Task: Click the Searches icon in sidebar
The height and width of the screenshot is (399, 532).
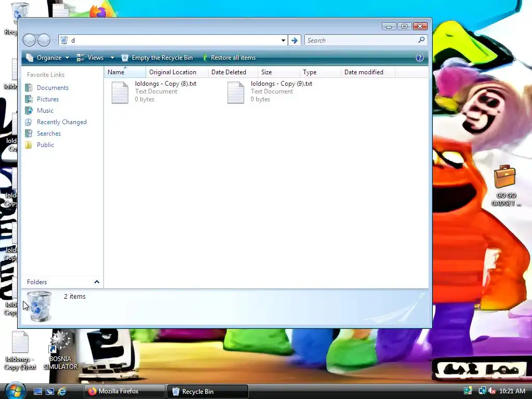Action: pos(29,134)
